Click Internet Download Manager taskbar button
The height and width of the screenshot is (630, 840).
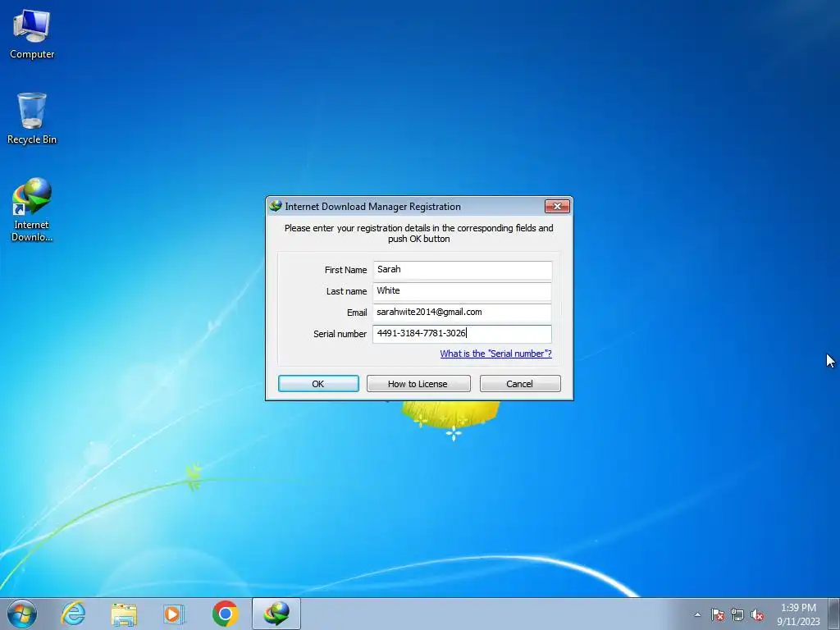click(x=276, y=614)
